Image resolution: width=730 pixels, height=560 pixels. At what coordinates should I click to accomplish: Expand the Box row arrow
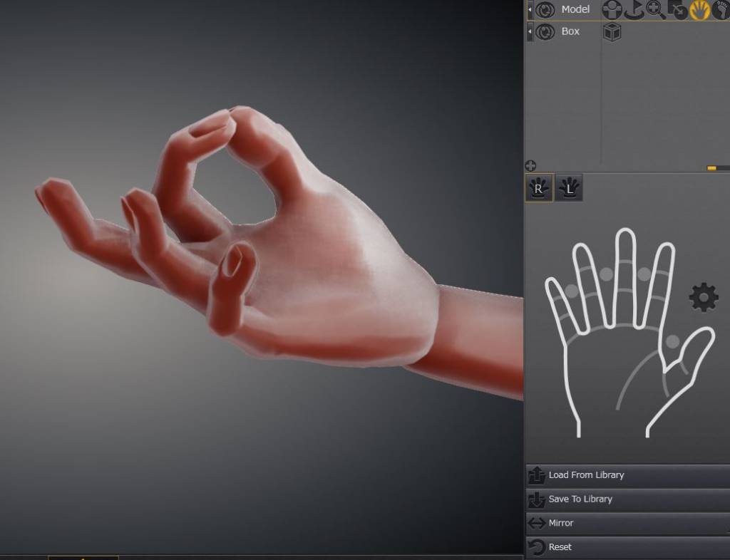[x=530, y=32]
